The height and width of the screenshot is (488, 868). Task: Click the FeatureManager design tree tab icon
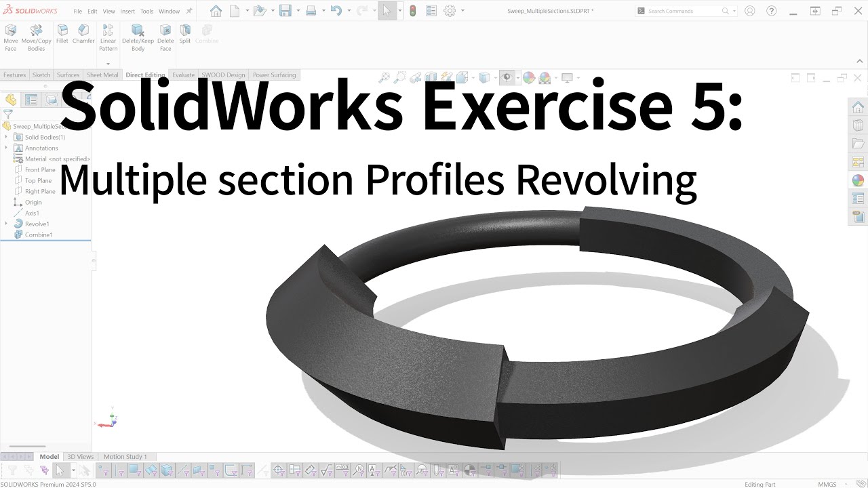click(11, 100)
